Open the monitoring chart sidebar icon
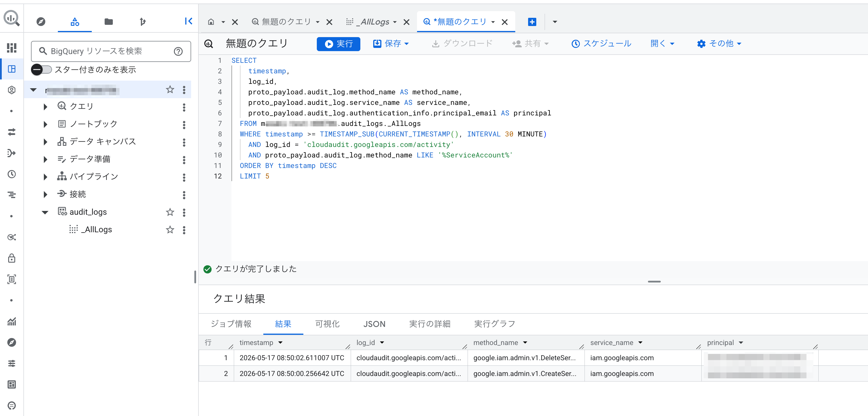Viewport: 868px width, 416px height. (12, 321)
